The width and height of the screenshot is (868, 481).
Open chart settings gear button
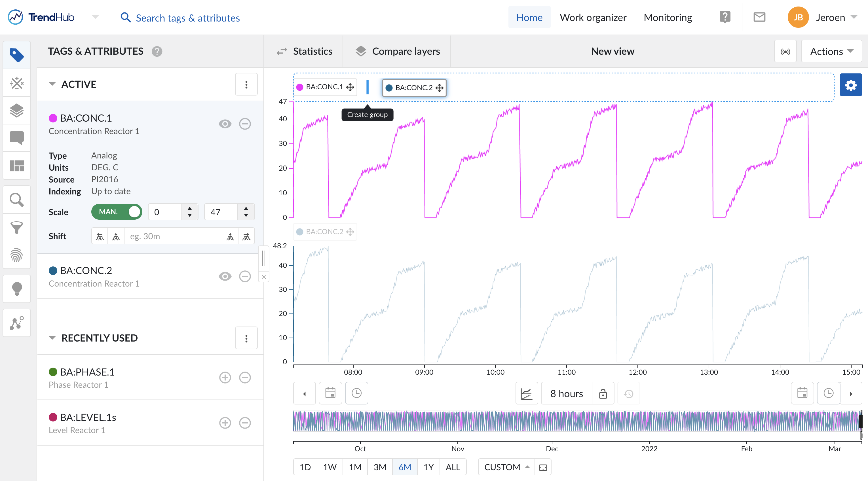[850, 85]
